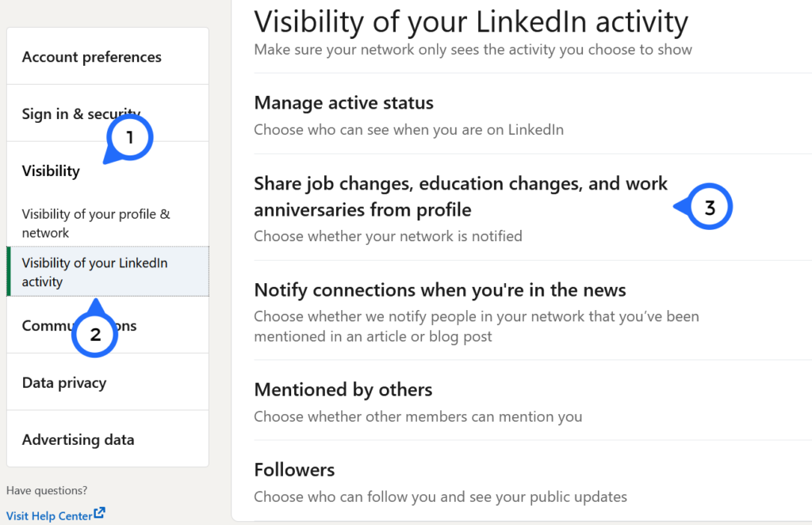812x525 pixels.
Task: Click the Visibility of your LinkedIn activity heading
Action: pyautogui.click(x=471, y=21)
